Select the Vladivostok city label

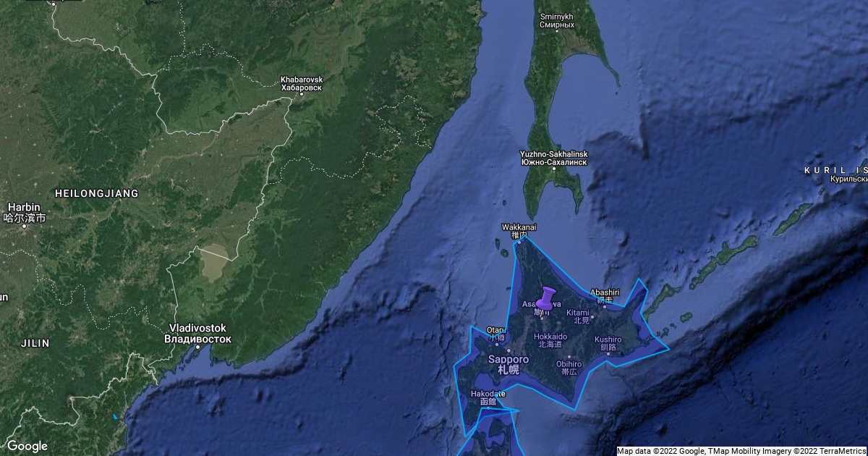(197, 333)
